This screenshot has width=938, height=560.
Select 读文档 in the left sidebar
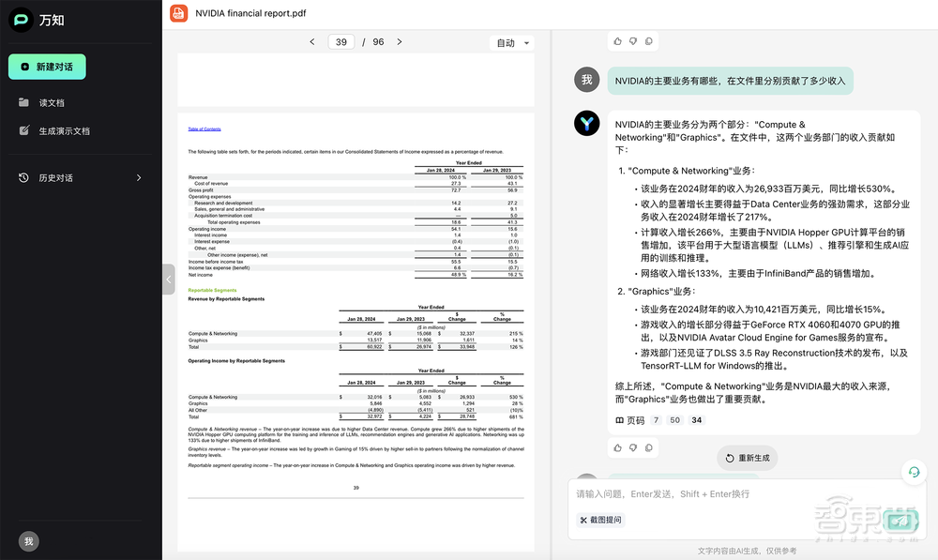[x=53, y=102]
